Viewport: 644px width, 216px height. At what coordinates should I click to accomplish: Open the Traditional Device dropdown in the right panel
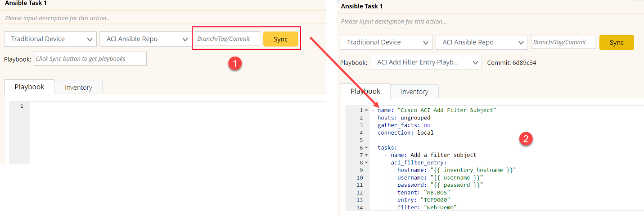386,42
